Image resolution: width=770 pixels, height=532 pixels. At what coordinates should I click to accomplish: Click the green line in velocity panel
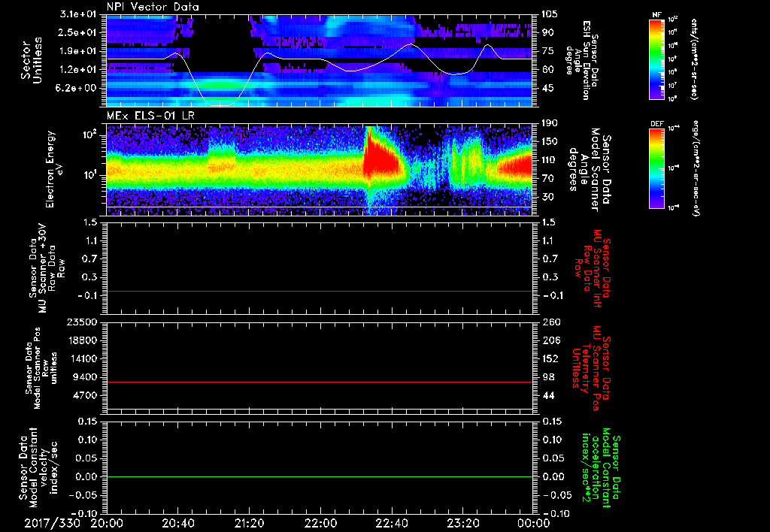pyautogui.click(x=319, y=476)
